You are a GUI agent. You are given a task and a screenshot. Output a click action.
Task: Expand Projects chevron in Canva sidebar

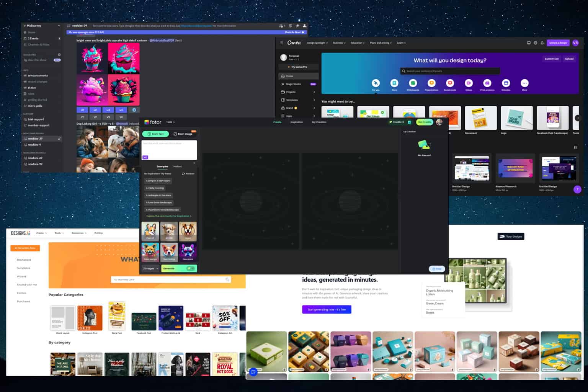click(x=314, y=92)
